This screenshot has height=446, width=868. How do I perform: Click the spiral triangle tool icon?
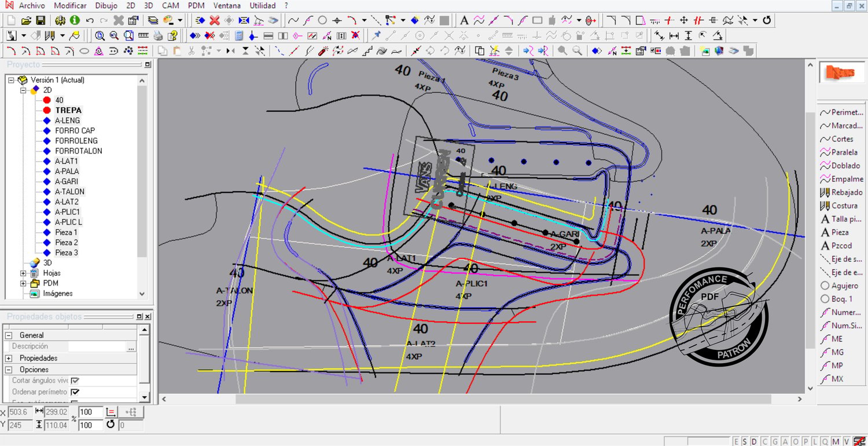(x=99, y=51)
